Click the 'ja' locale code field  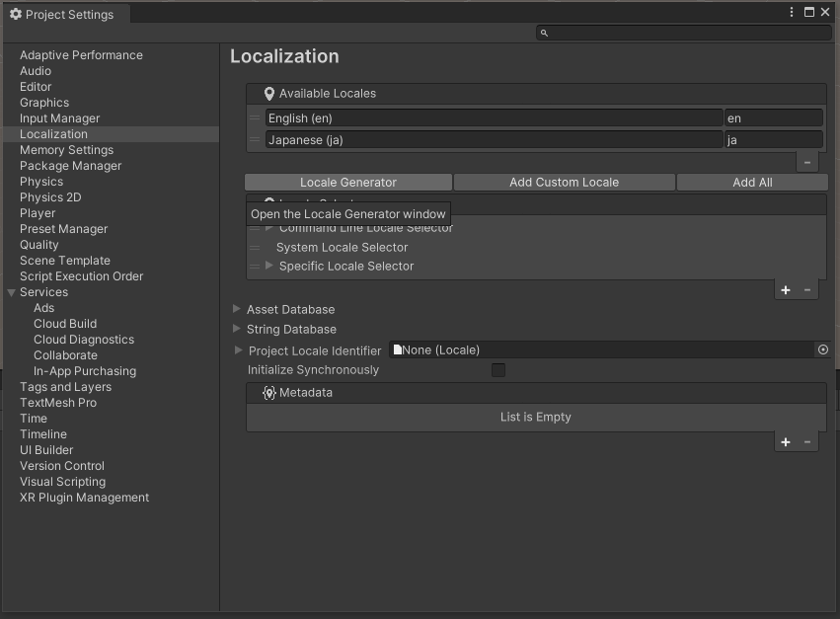(774, 140)
